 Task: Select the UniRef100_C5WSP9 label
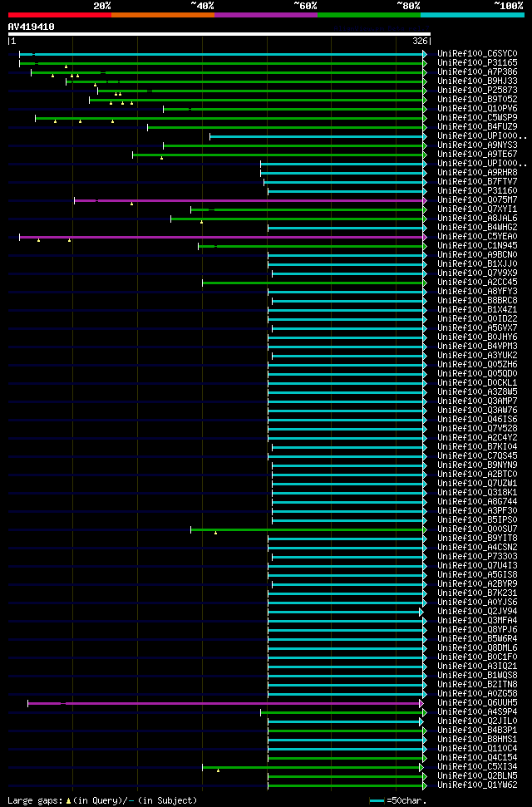pos(477,118)
